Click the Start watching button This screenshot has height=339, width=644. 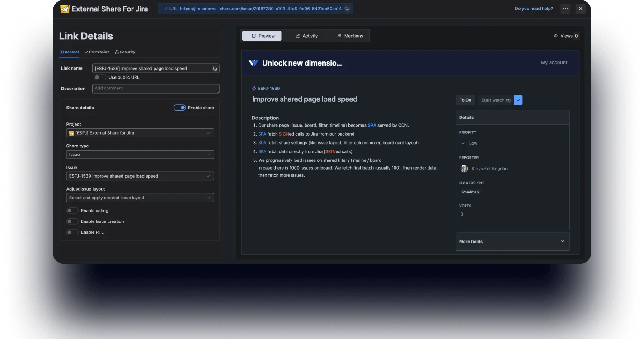[496, 100]
